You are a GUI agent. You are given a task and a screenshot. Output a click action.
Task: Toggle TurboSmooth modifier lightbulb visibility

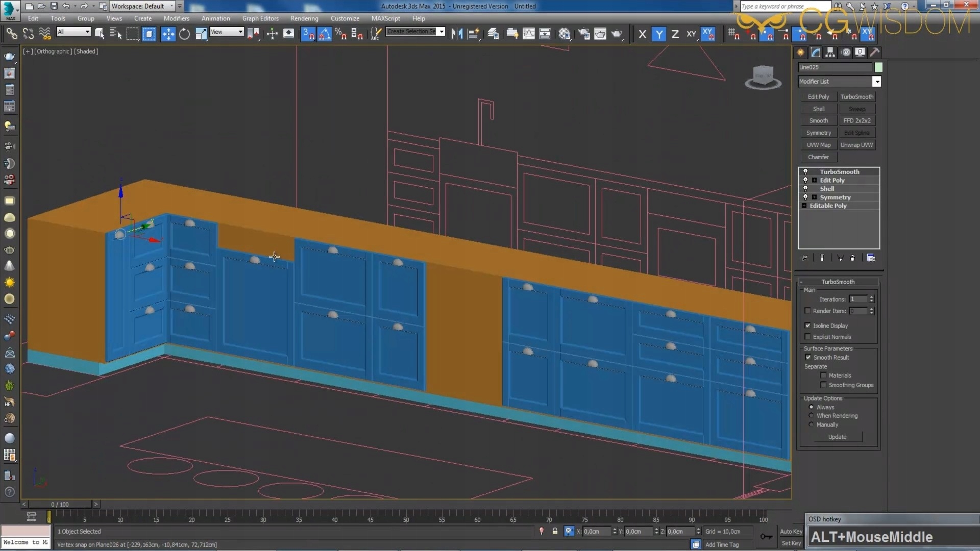tap(805, 172)
